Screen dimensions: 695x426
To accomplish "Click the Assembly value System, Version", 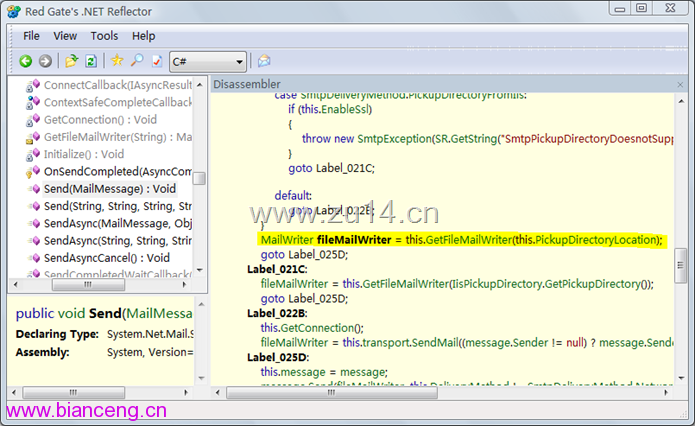I will pos(150,352).
